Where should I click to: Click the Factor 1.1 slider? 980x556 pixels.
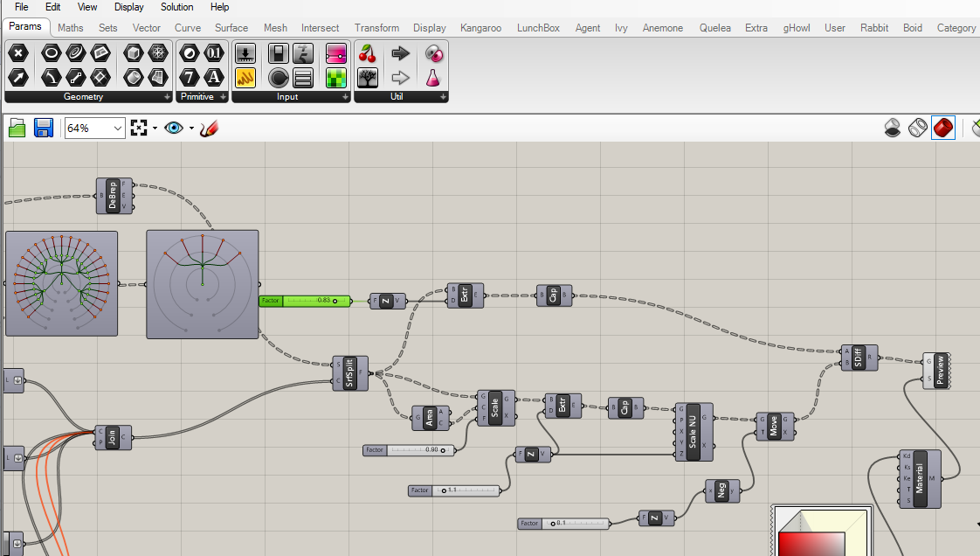click(x=454, y=490)
